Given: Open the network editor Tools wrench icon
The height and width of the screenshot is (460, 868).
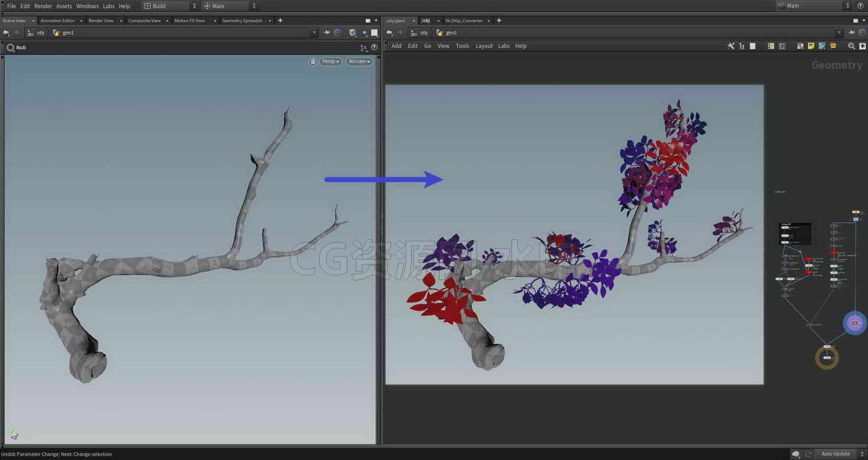Looking at the screenshot, I should pyautogui.click(x=731, y=46).
